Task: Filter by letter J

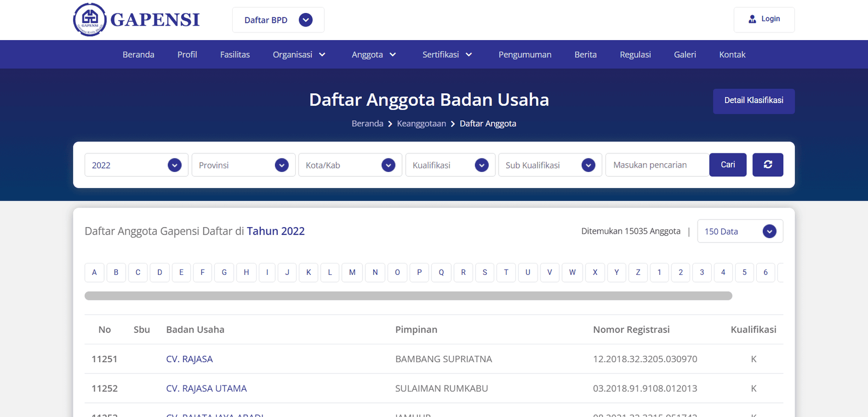Action: pos(287,272)
